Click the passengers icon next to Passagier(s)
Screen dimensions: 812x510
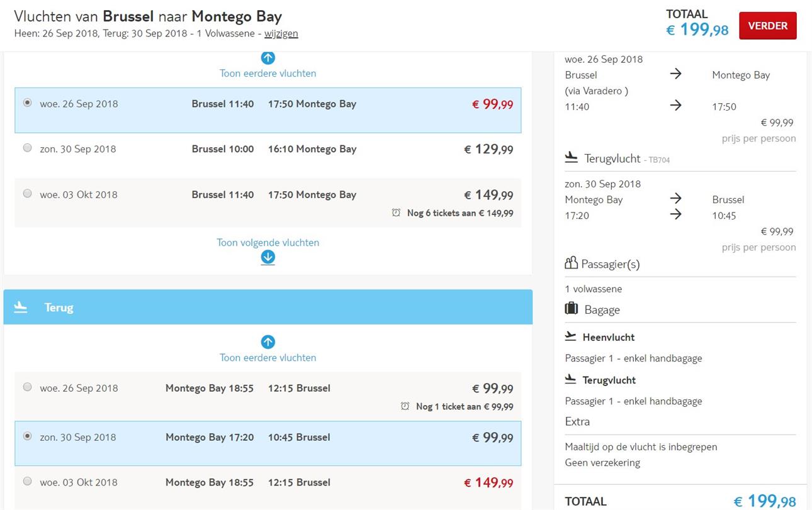tap(572, 263)
